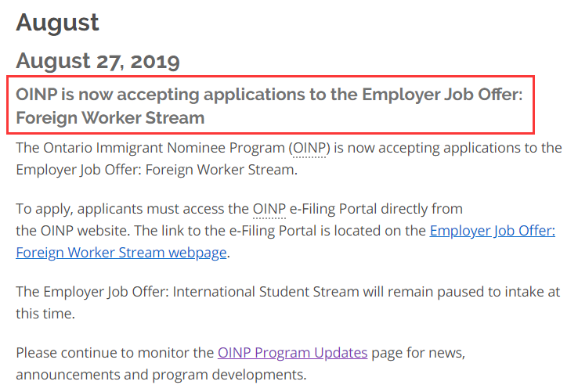The width and height of the screenshot is (578, 392).
Task: Click the "August 27, 2019" date heading
Action: coord(98,60)
